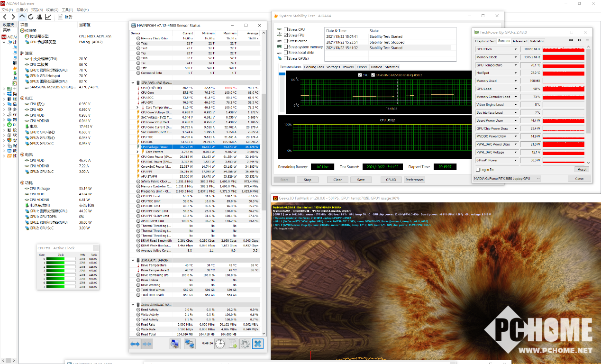Screen dimensions: 601x364
Task: Toggle the CPU graph legend checkbox
Action: 360,75
